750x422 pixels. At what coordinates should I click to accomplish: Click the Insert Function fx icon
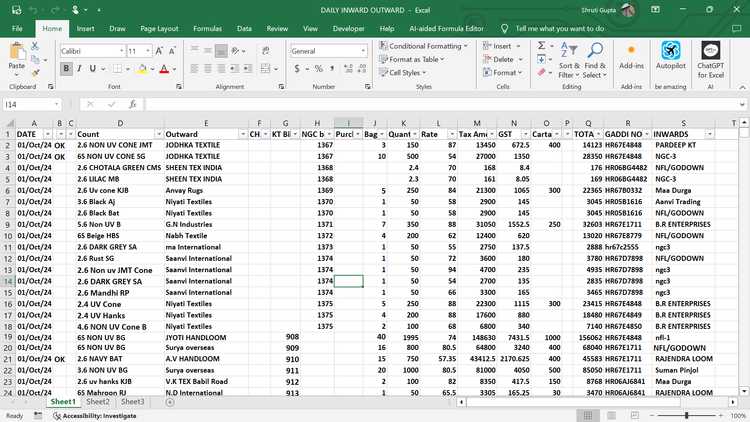(x=135, y=104)
